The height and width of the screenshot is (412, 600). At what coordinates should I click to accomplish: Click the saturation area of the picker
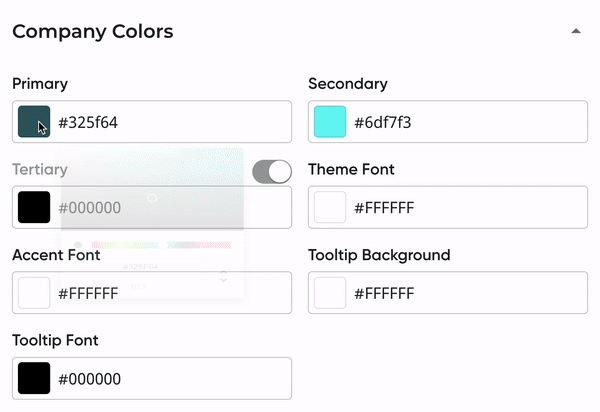pyautogui.click(x=152, y=189)
